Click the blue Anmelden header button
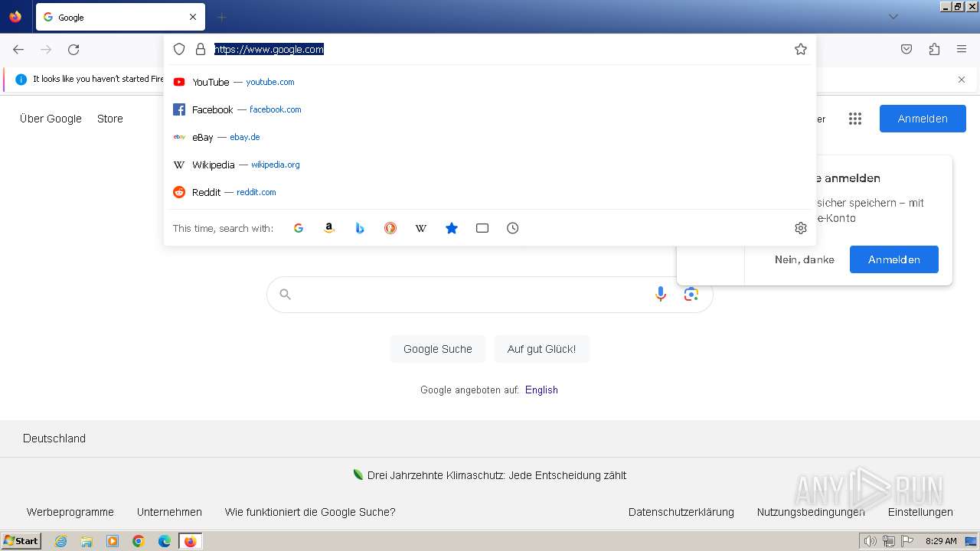The width and height of the screenshot is (980, 551). [923, 119]
